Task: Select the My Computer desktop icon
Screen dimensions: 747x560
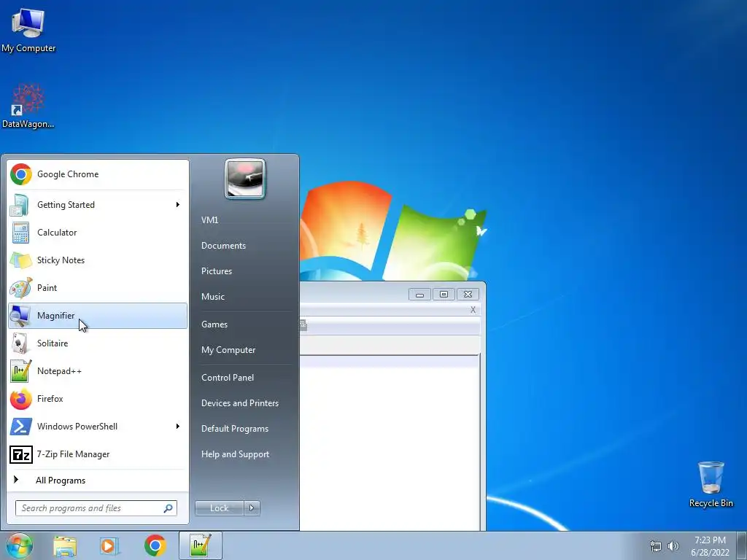Action: coord(28,30)
